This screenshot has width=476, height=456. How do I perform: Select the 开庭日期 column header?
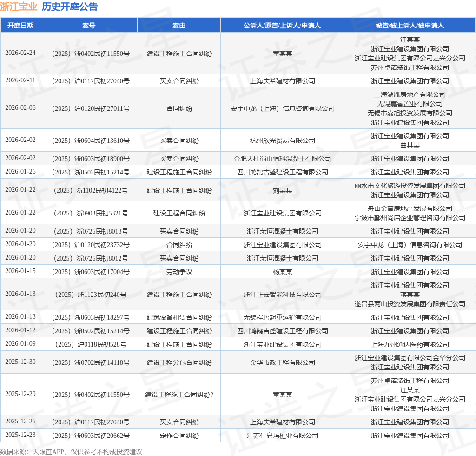coord(20,26)
